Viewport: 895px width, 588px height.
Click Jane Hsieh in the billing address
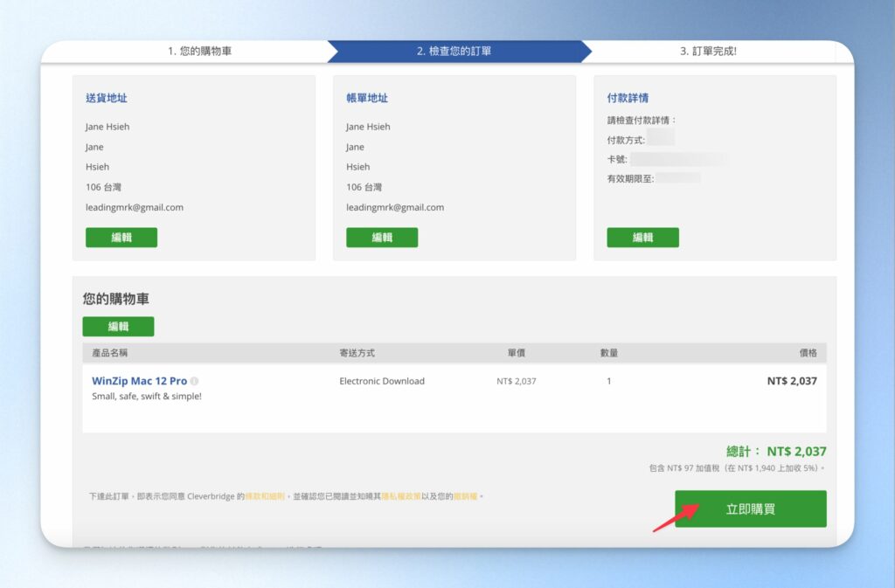[368, 127]
